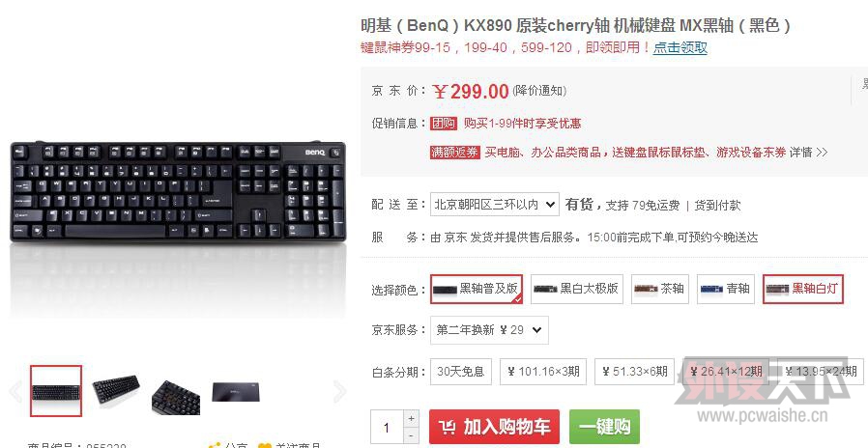Show next thumbnails with right arrow
This screenshot has height=448, width=868.
[x=339, y=391]
